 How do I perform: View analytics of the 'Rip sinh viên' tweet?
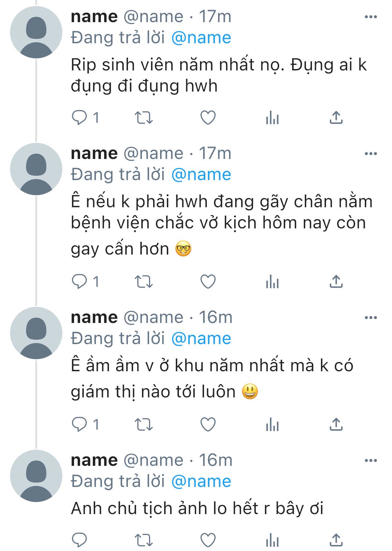pyautogui.click(x=272, y=118)
